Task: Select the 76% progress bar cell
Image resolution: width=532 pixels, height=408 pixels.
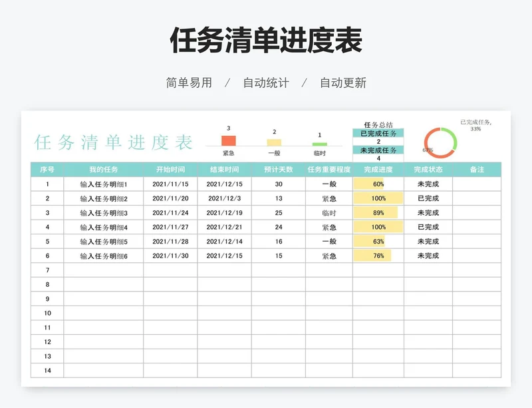Action: pyautogui.click(x=378, y=256)
